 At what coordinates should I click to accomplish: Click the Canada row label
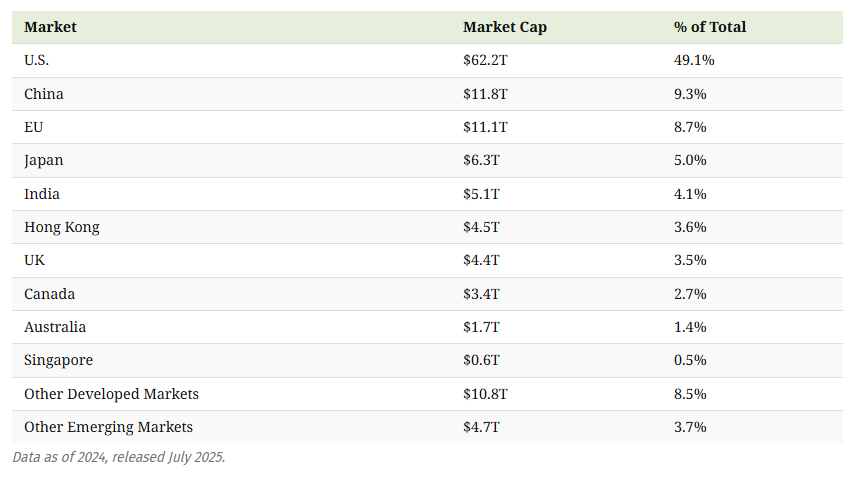50,294
